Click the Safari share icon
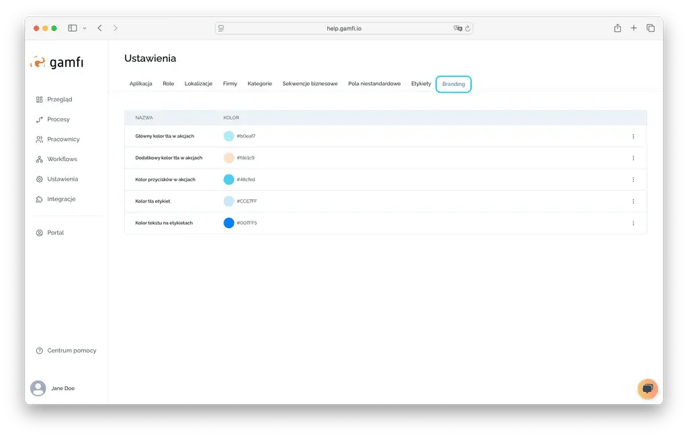The image size is (688, 437). pyautogui.click(x=617, y=28)
